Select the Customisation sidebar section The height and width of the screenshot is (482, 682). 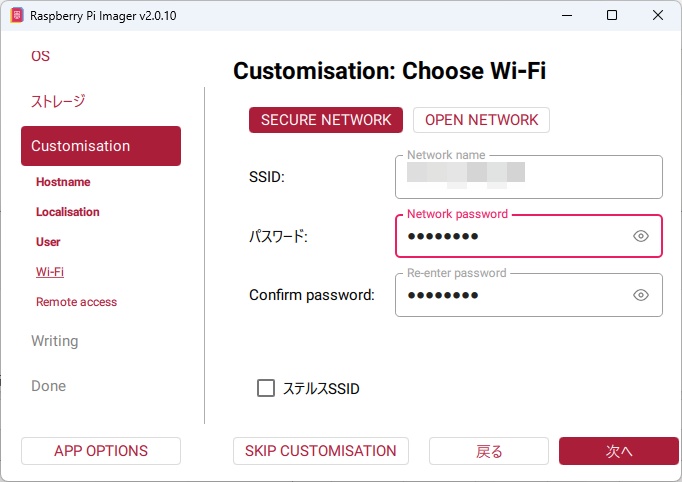101,146
